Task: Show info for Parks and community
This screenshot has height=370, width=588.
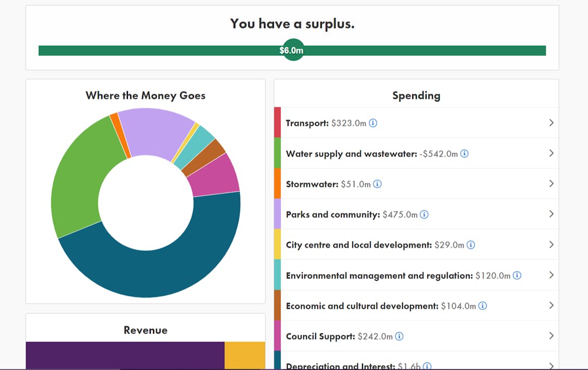Action: tap(424, 215)
